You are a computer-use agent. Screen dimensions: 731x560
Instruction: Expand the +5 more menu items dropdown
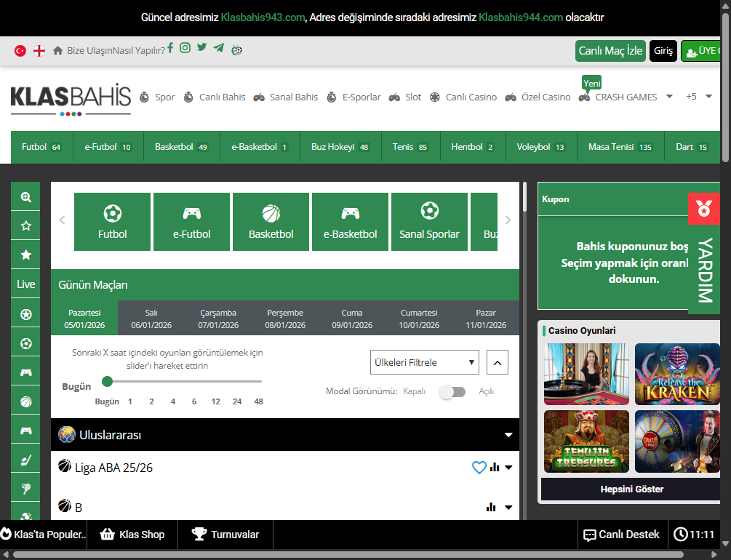click(699, 97)
